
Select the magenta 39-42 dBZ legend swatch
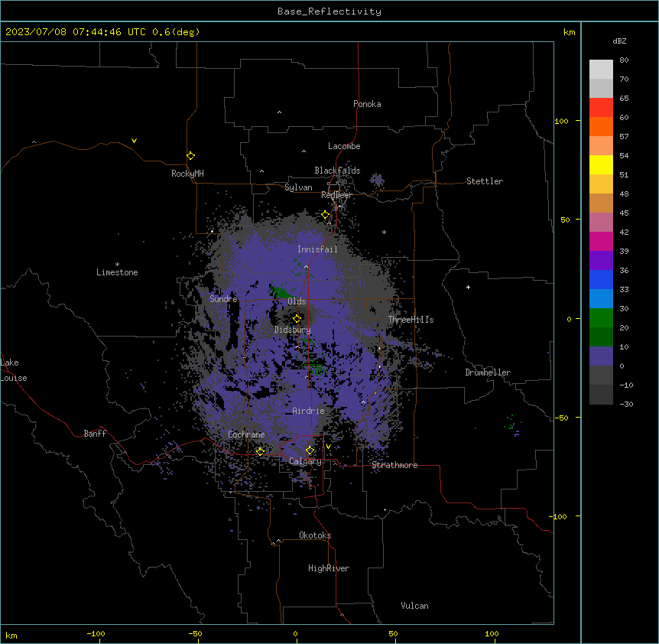(601, 241)
